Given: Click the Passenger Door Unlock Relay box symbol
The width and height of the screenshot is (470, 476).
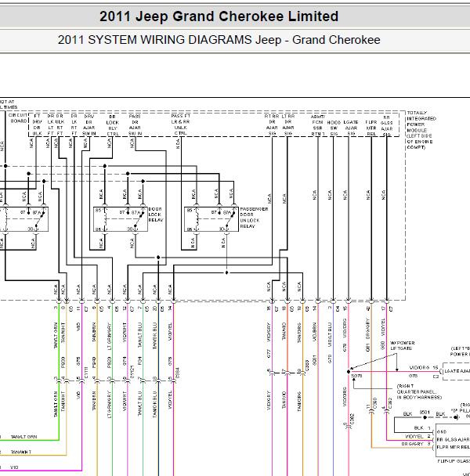Looking at the screenshot, I should [x=211, y=219].
